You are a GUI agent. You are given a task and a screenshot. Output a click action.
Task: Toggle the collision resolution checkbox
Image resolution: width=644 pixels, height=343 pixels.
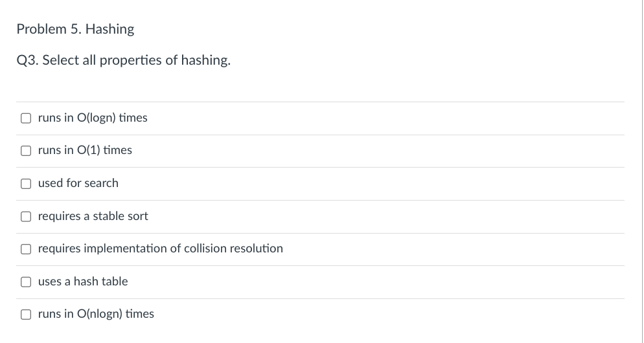pos(26,249)
